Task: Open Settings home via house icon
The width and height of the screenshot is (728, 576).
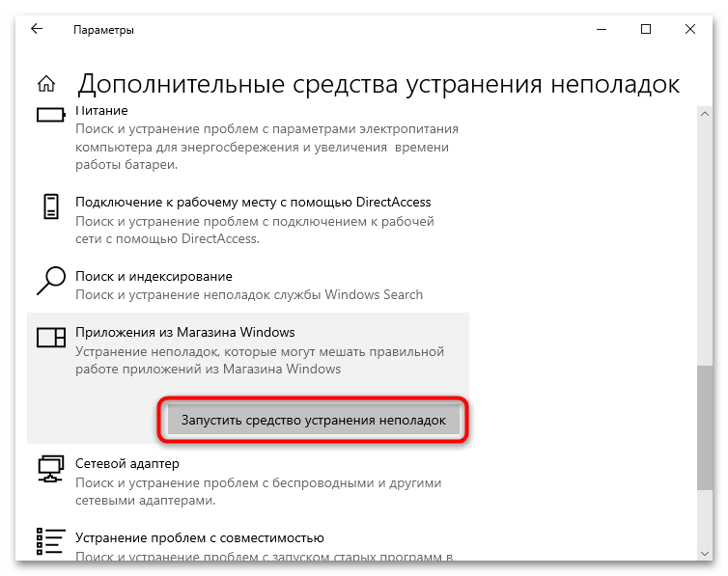Action: [46, 84]
